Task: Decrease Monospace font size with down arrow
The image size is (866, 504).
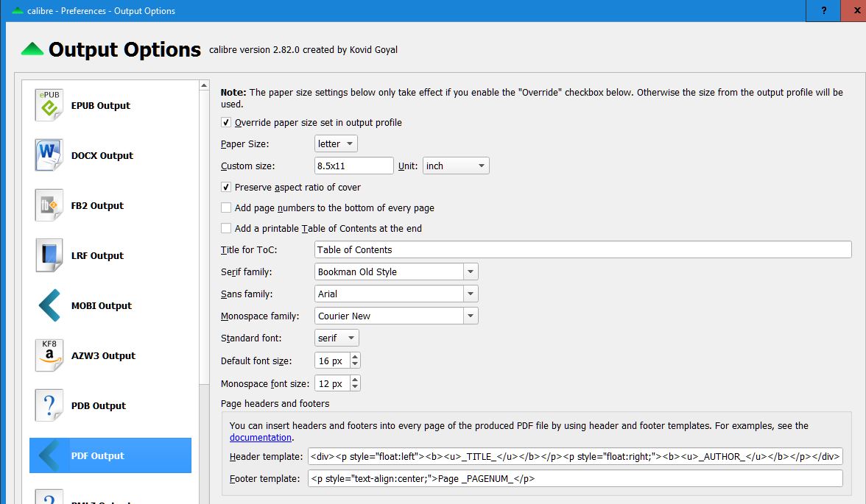Action: pos(355,387)
